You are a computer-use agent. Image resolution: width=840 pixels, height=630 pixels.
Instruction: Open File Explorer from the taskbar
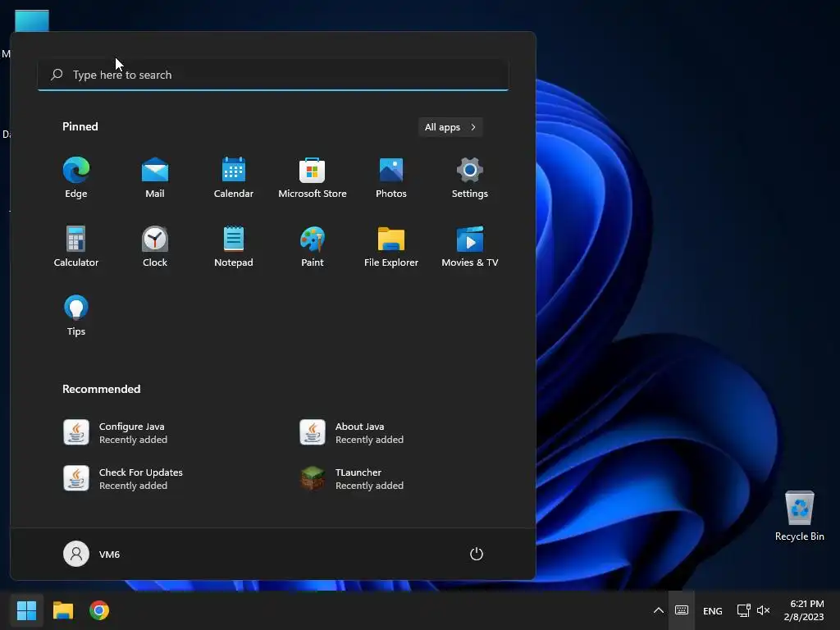[x=62, y=610]
